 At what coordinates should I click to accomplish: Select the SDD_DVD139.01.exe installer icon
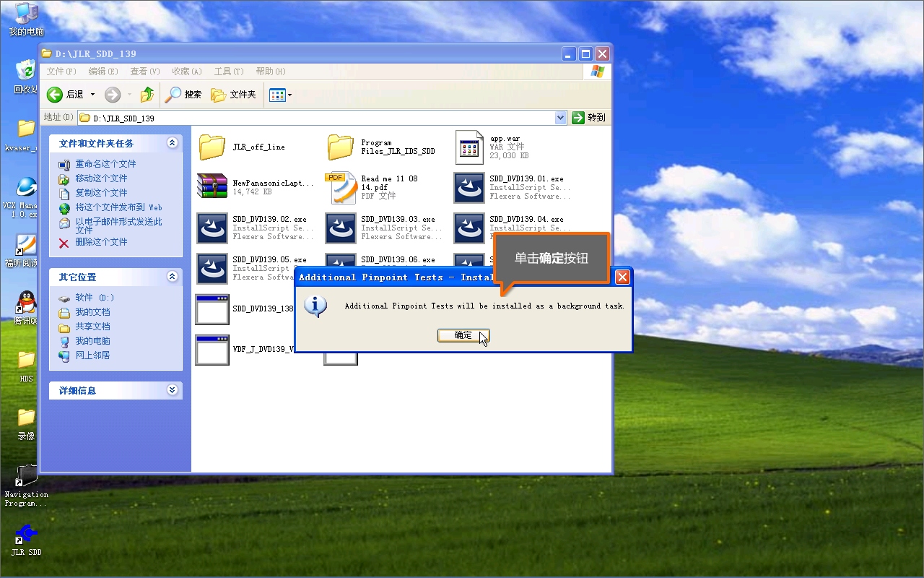point(469,187)
